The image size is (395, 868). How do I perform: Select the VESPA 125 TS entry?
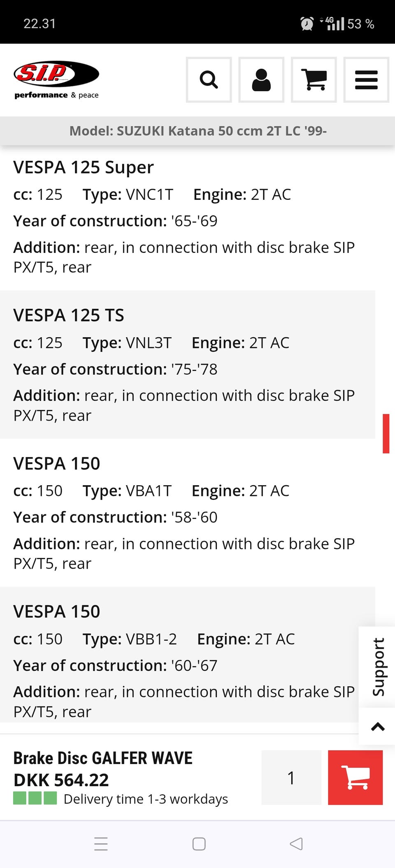point(69,315)
